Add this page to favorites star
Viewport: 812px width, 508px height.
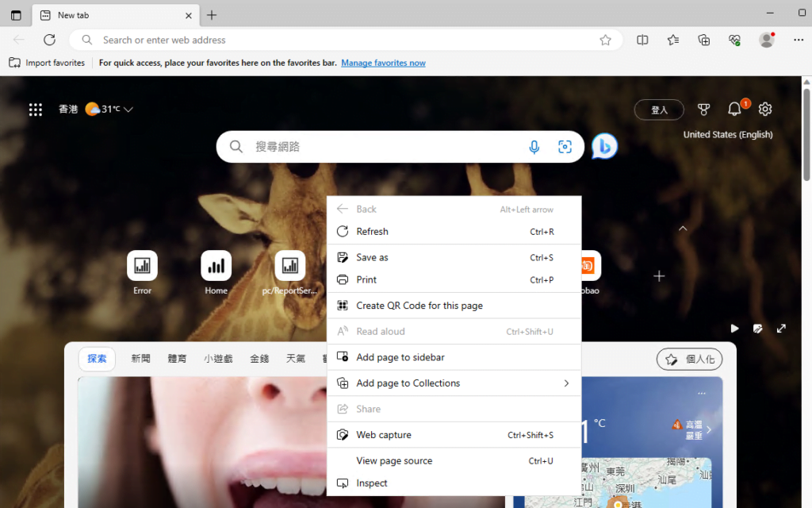[x=605, y=40]
